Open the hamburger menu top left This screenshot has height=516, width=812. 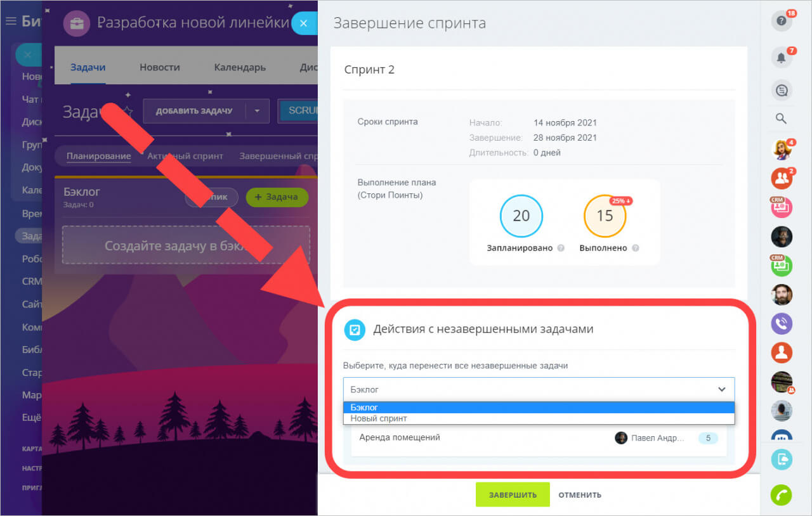[x=10, y=20]
